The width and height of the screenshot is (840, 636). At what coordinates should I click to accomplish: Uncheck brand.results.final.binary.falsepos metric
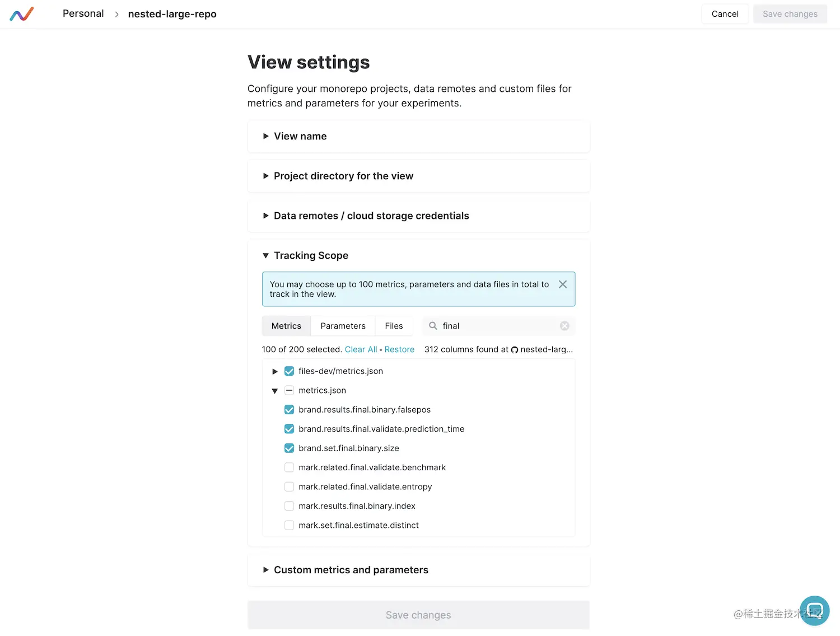tap(289, 409)
